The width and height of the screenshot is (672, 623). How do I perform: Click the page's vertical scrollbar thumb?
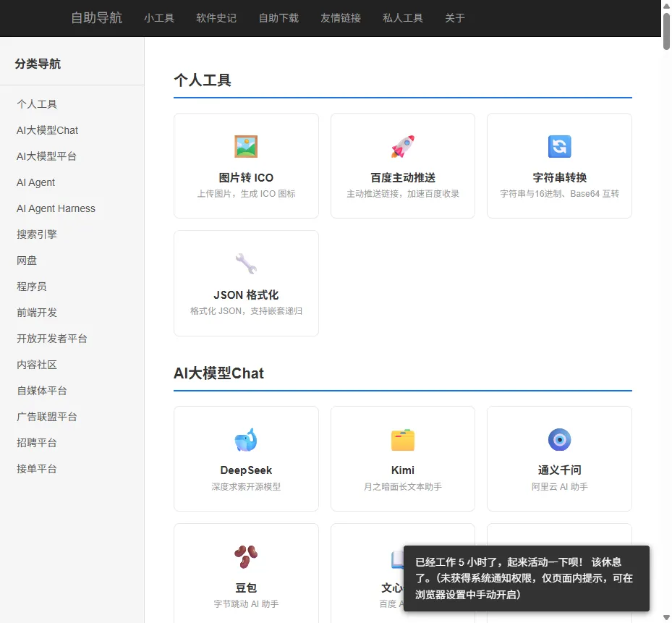tap(666, 31)
